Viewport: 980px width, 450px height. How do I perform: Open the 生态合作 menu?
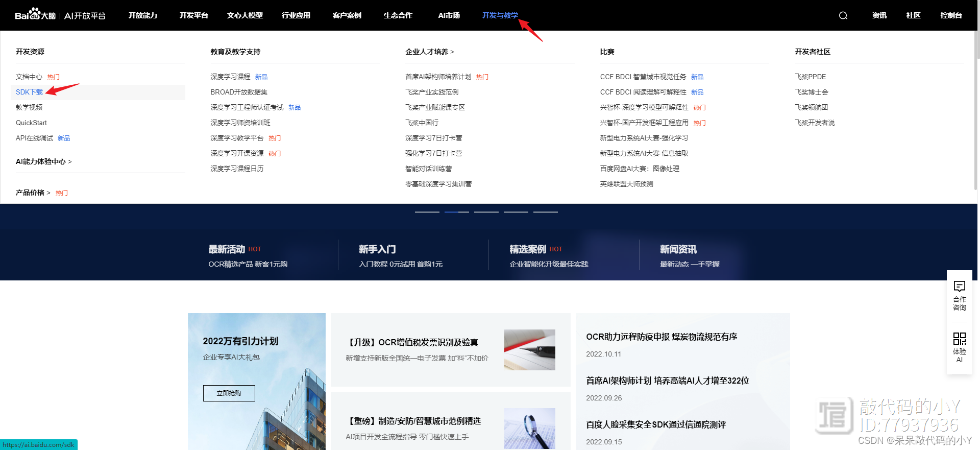(398, 15)
